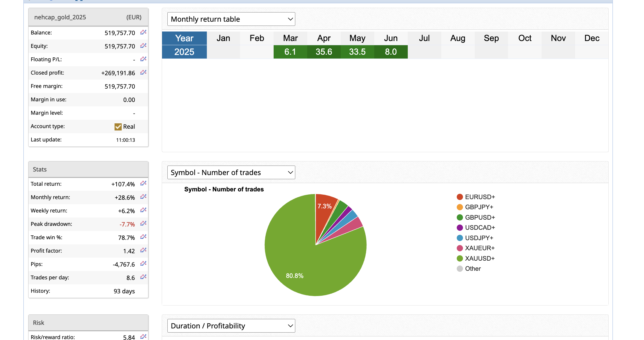The image size is (644, 340).
Task: Click chart icon beside Equity value
Action: pos(143,45)
